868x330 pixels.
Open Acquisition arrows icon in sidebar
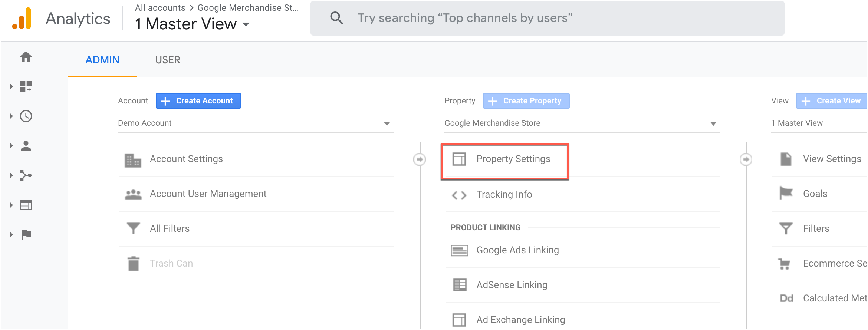[26, 175]
